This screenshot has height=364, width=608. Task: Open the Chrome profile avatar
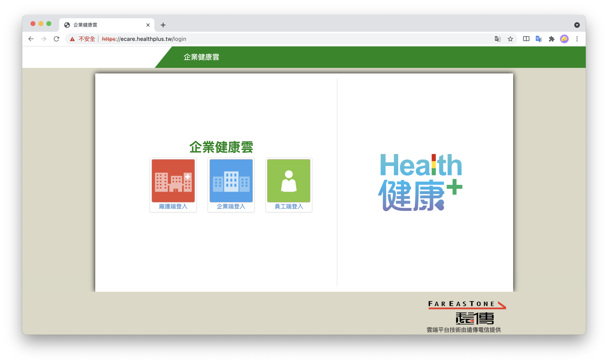[564, 39]
